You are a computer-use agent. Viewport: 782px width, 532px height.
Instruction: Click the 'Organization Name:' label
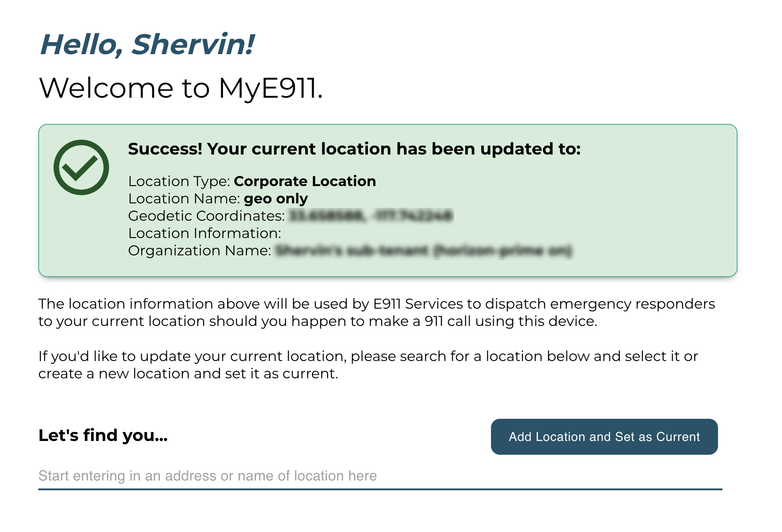tap(199, 250)
